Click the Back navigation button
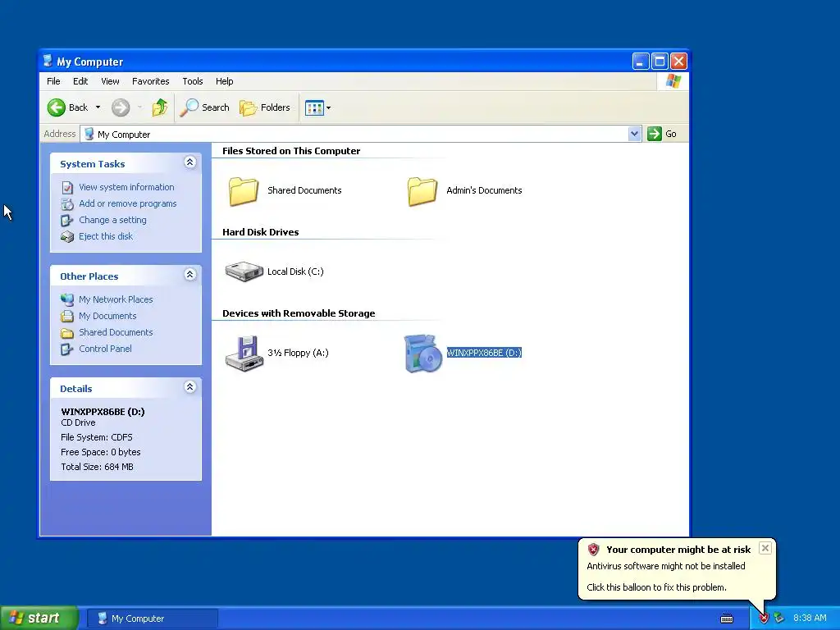Image resolution: width=840 pixels, height=630 pixels. coord(67,107)
